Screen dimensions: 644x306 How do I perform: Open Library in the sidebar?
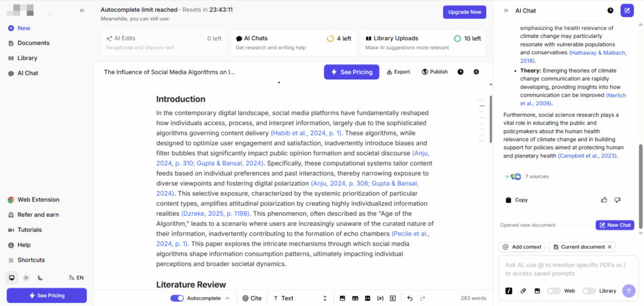pos(23,58)
